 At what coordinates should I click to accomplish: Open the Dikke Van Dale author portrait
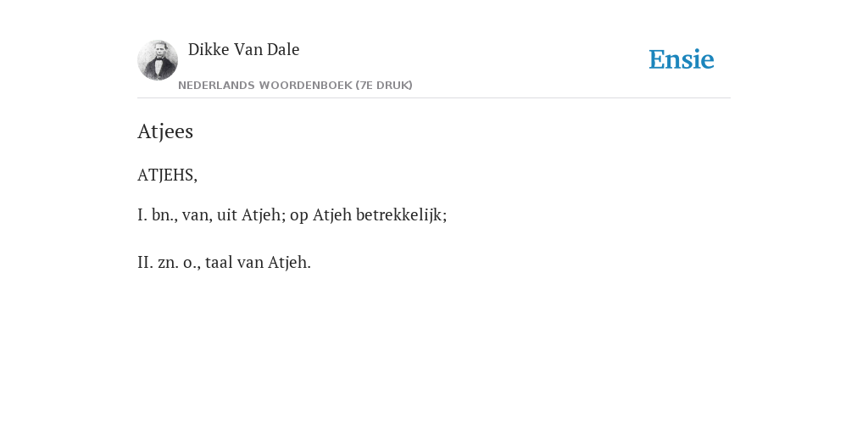pyautogui.click(x=158, y=60)
